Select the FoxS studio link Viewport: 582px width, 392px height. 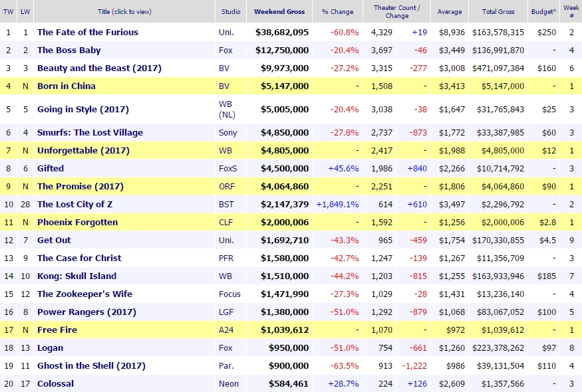(228, 168)
